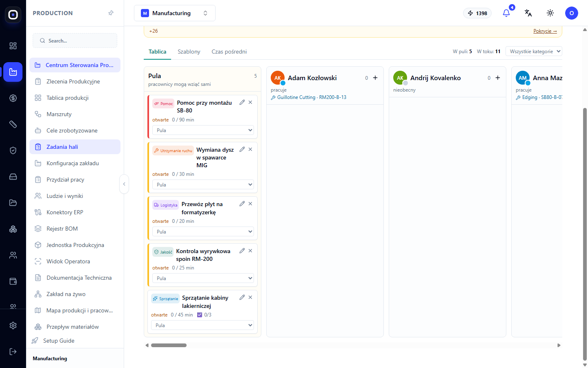
Task: Edit the Sprzątanie kabiny lakierniczej task
Action: pyautogui.click(x=242, y=297)
